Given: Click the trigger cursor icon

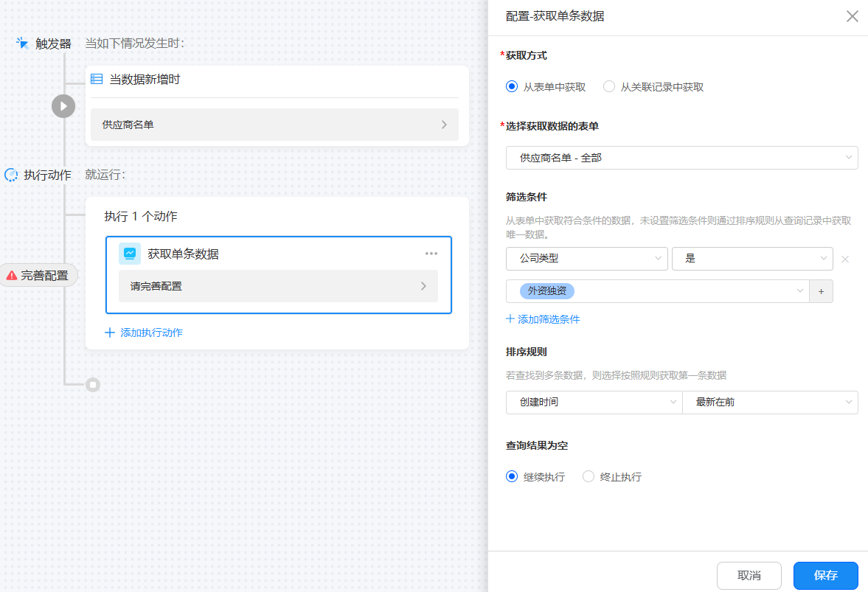Looking at the screenshot, I should [22, 43].
